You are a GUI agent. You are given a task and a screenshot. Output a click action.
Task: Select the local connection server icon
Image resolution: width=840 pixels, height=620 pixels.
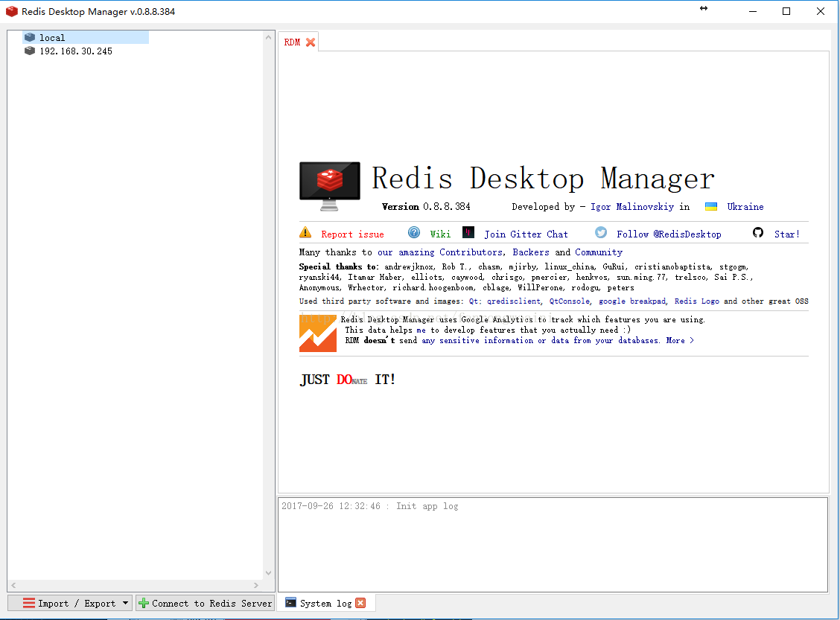(x=30, y=37)
